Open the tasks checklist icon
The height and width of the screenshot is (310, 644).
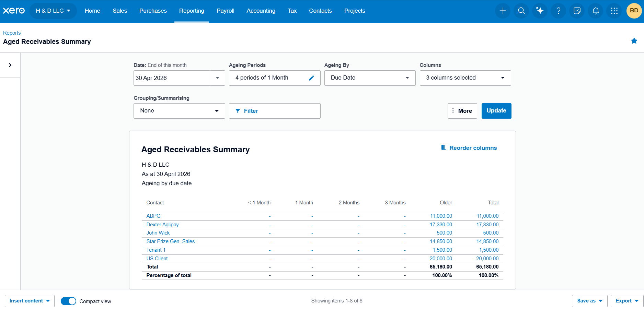pos(577,11)
